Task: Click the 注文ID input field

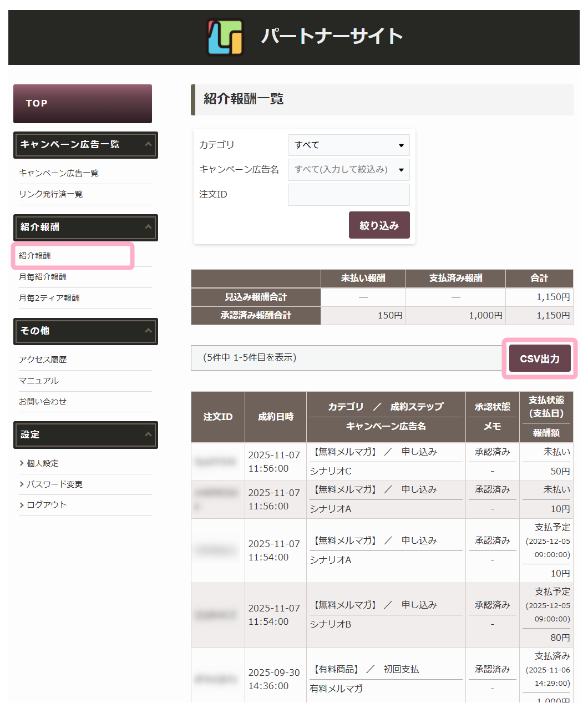Action: pyautogui.click(x=348, y=195)
